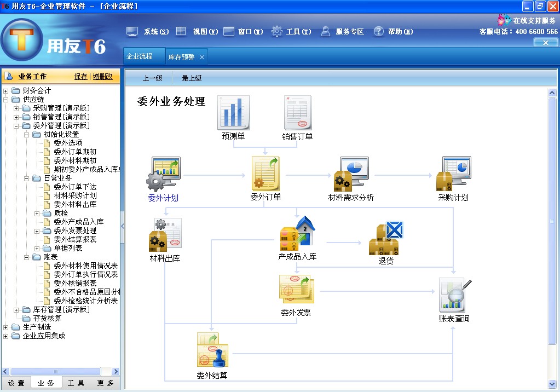The image size is (560, 392).
Task: Click the sidebar collapse splitter arrow
Action: click(x=122, y=226)
